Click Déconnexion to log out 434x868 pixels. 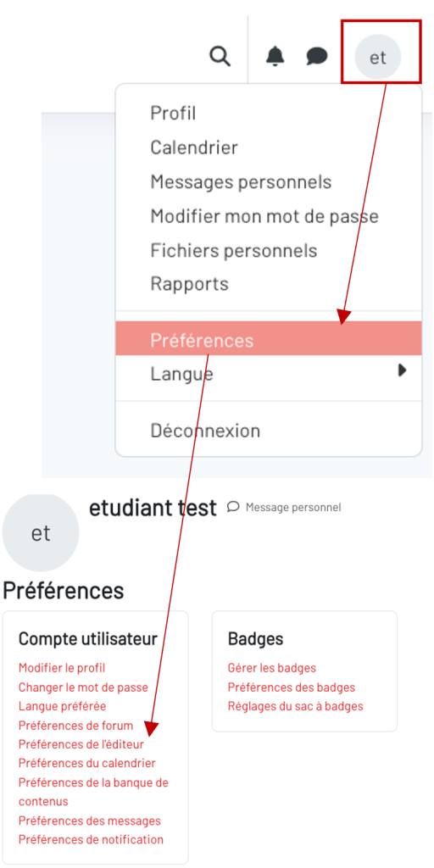pyautogui.click(x=205, y=431)
